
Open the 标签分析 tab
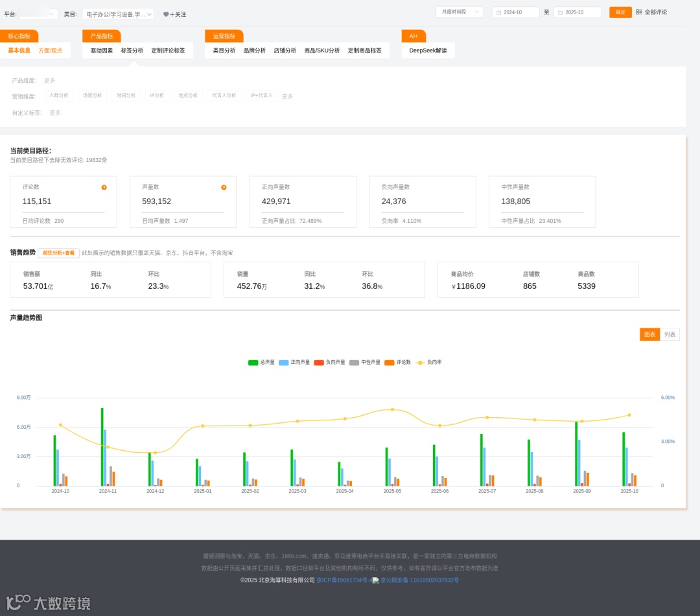pyautogui.click(x=132, y=51)
